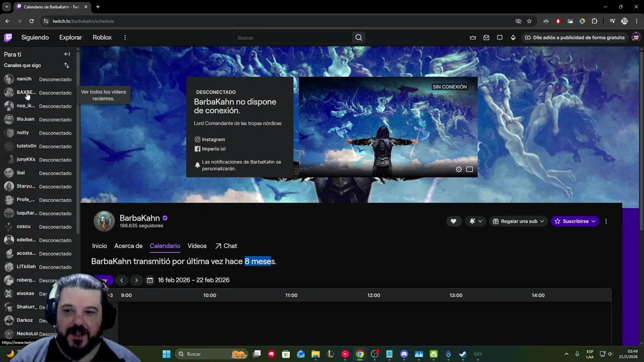Open the jonyKKs followed channel
Image resolution: width=644 pixels, height=362 pixels.
[39, 159]
